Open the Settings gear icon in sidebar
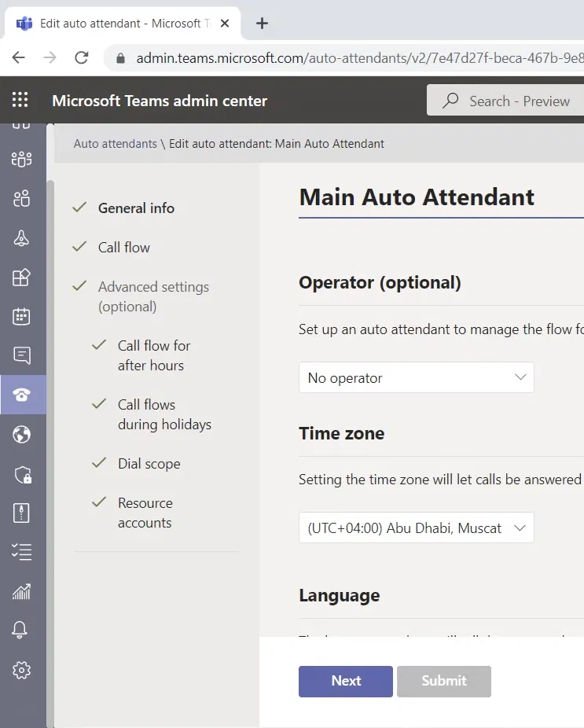 pos(22,670)
